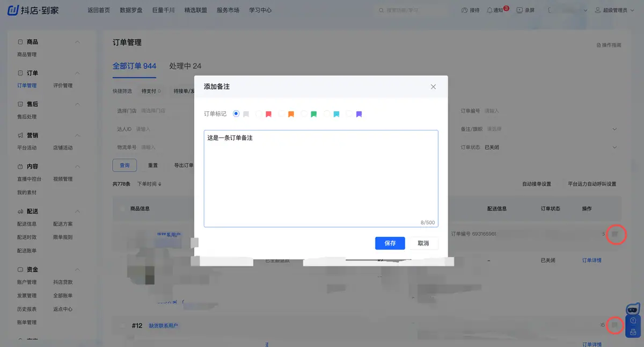The width and height of the screenshot is (644, 347).
Task: Open 学习中心 in top navigation
Action: tap(260, 10)
